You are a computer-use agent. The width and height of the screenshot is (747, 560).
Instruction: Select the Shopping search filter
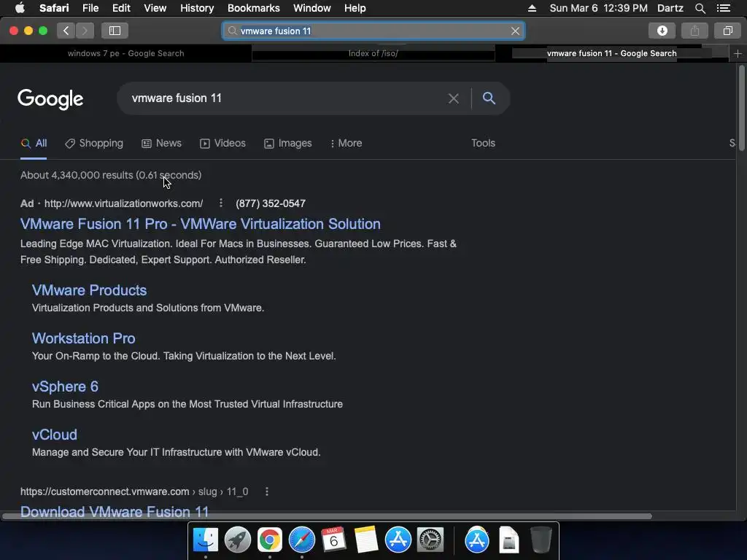tap(94, 144)
